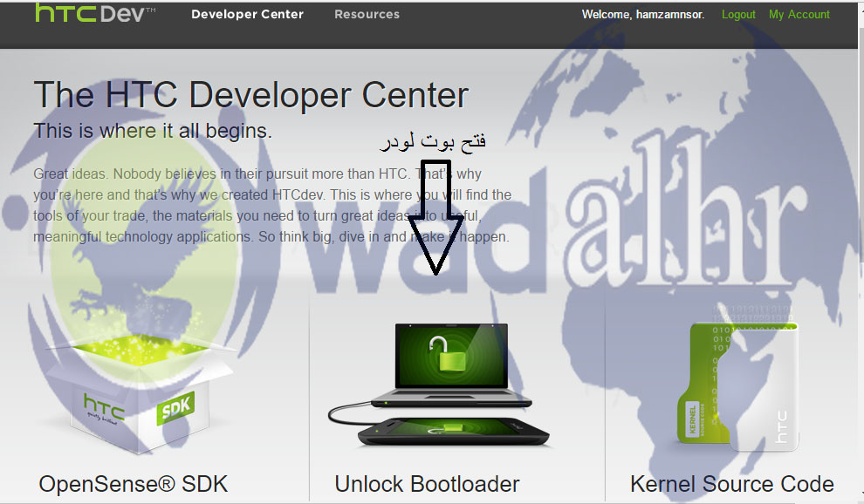The width and height of the screenshot is (864, 504).
Task: Open the OpenSense® SDK title link
Action: click(133, 484)
